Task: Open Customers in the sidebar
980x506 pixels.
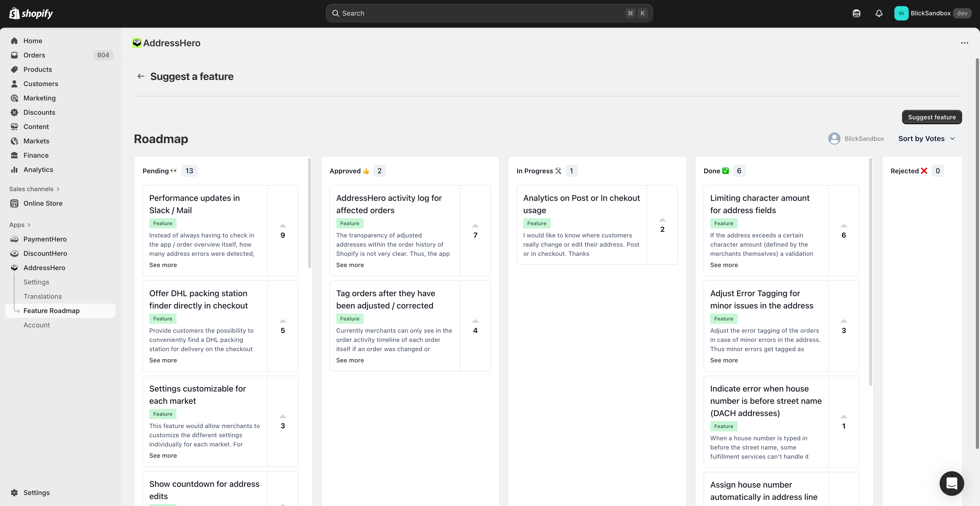Action: (60, 84)
